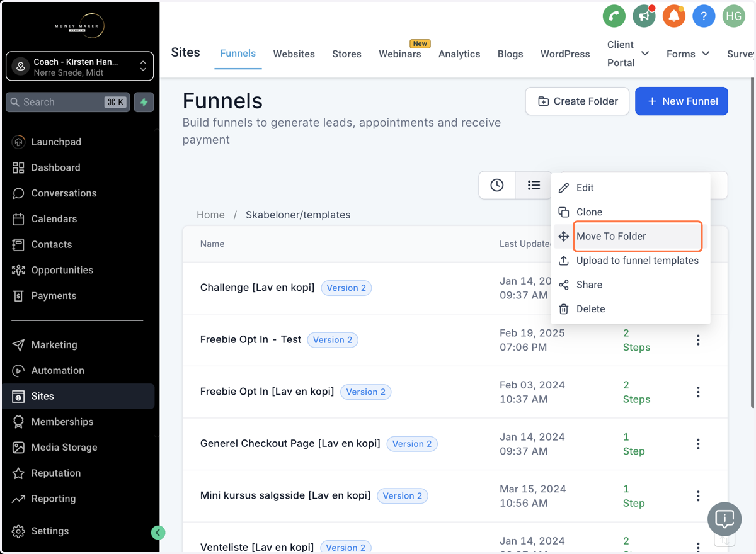Open the HG user avatar
756x554 pixels.
[734, 16]
